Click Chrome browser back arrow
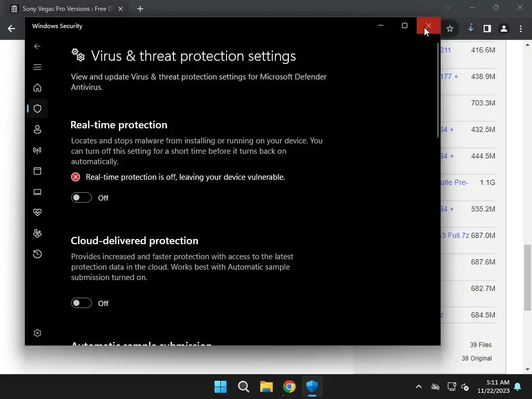This screenshot has width=532, height=399. 11,29
